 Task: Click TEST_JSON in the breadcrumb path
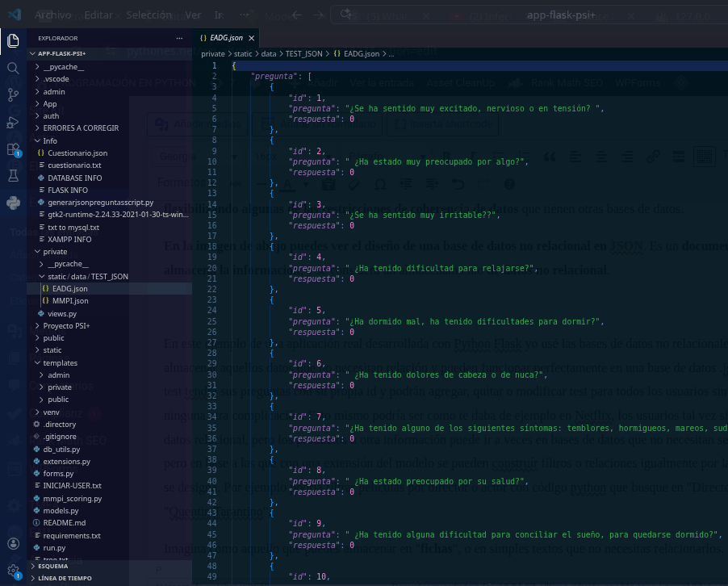[x=303, y=54]
